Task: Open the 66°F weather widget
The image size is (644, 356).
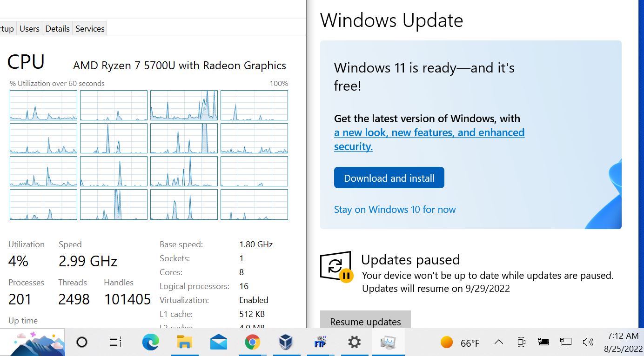Action: tap(460, 343)
